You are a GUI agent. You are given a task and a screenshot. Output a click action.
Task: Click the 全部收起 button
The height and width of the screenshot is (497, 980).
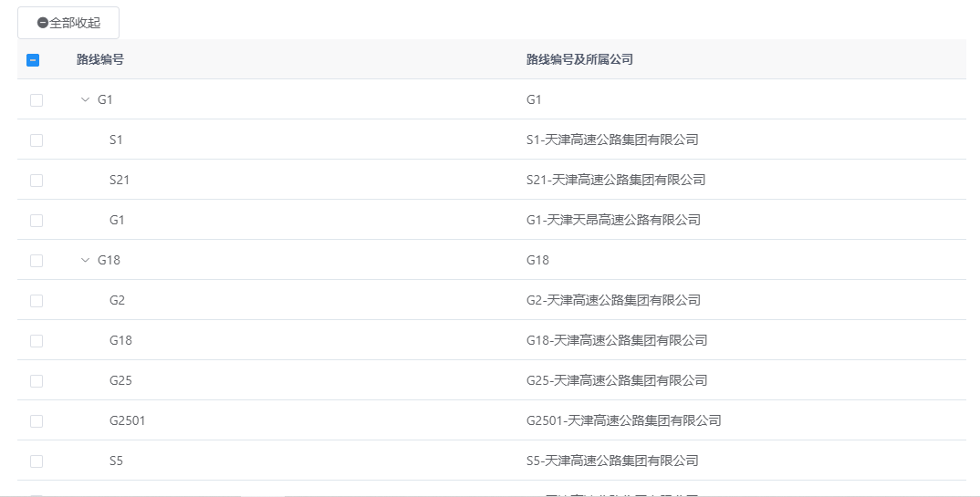tap(68, 23)
